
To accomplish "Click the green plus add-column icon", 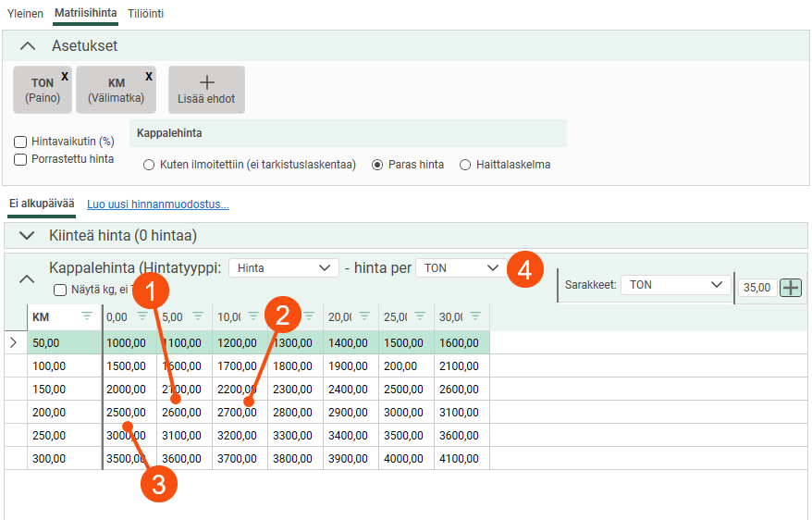I will tap(791, 288).
